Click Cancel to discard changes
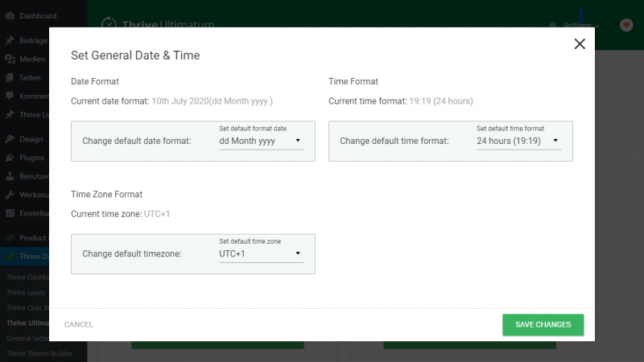644x362 pixels. [79, 325]
